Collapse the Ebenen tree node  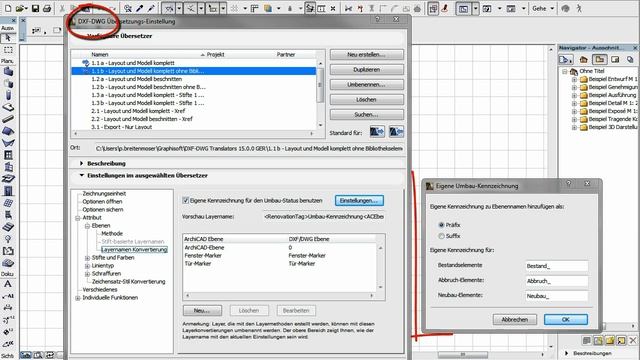(87, 226)
